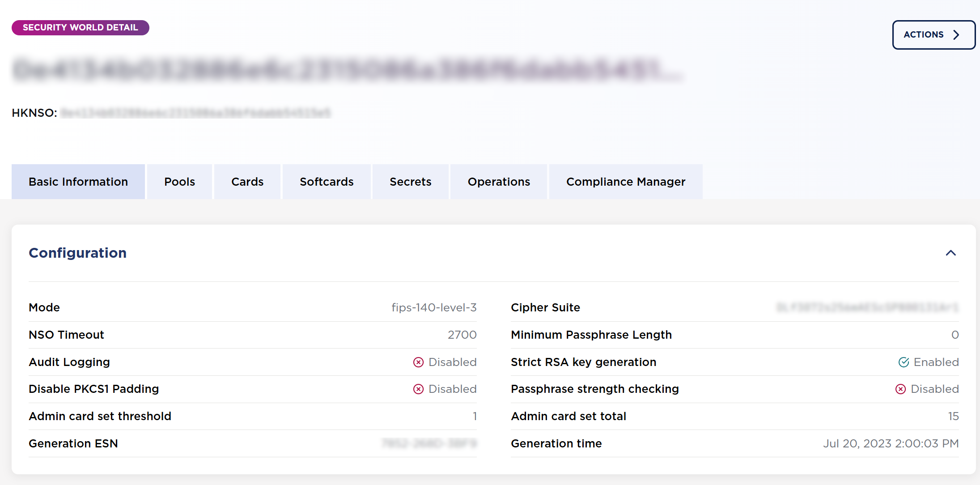The height and width of the screenshot is (485, 980).
Task: Click the Passphrase strength checking label
Action: (595, 389)
